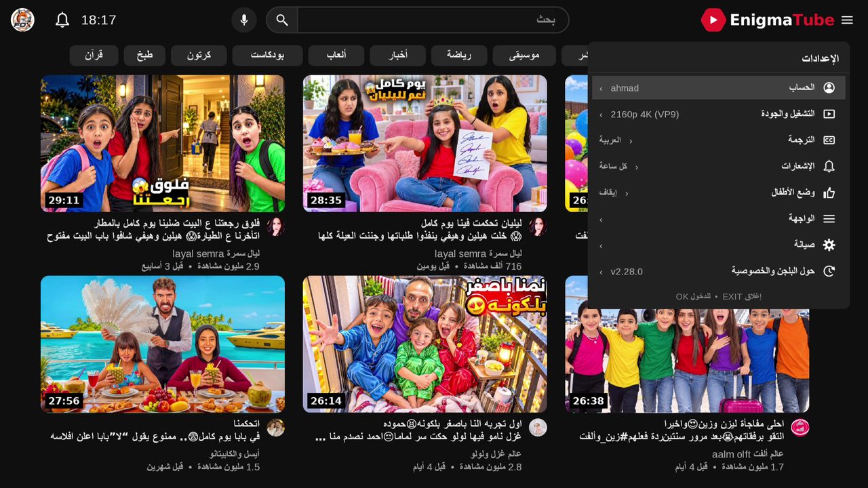Select the كرتون category chip

click(199, 56)
